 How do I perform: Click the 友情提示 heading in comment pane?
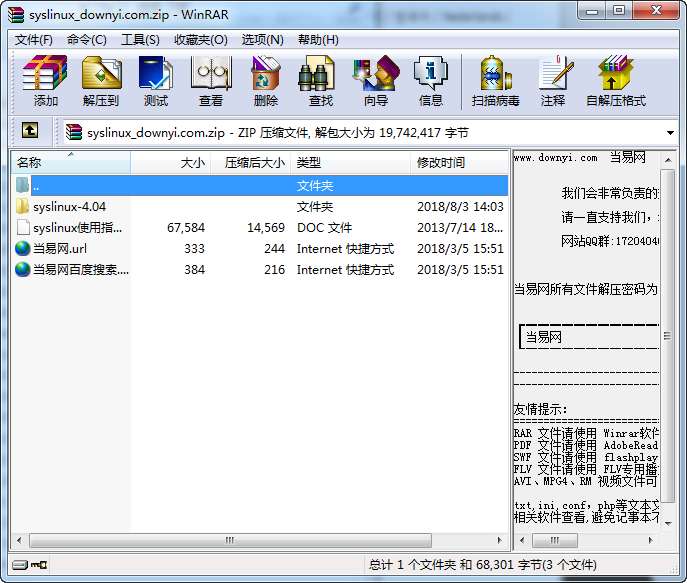pyautogui.click(x=540, y=409)
